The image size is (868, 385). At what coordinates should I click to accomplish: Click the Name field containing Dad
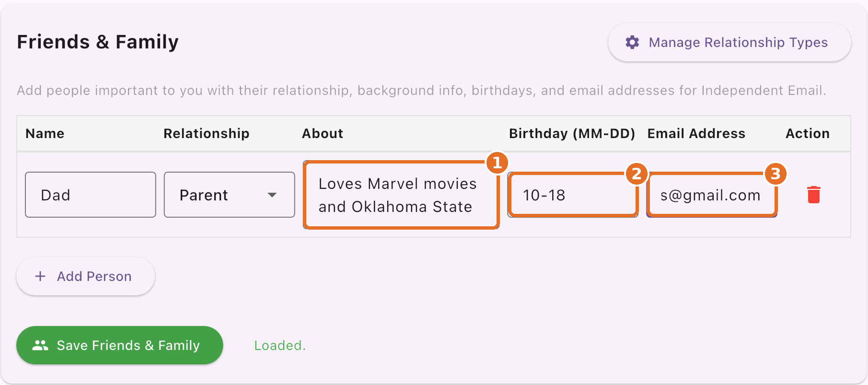[91, 195]
